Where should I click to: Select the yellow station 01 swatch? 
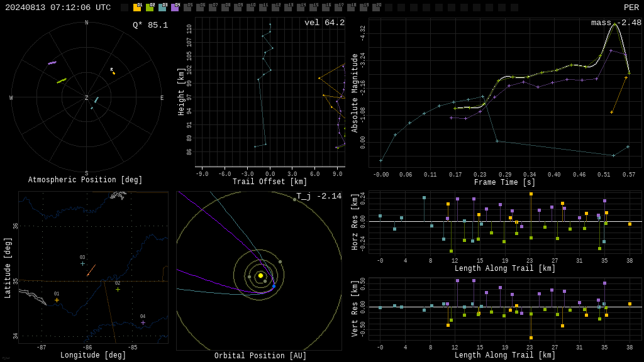(137, 8)
